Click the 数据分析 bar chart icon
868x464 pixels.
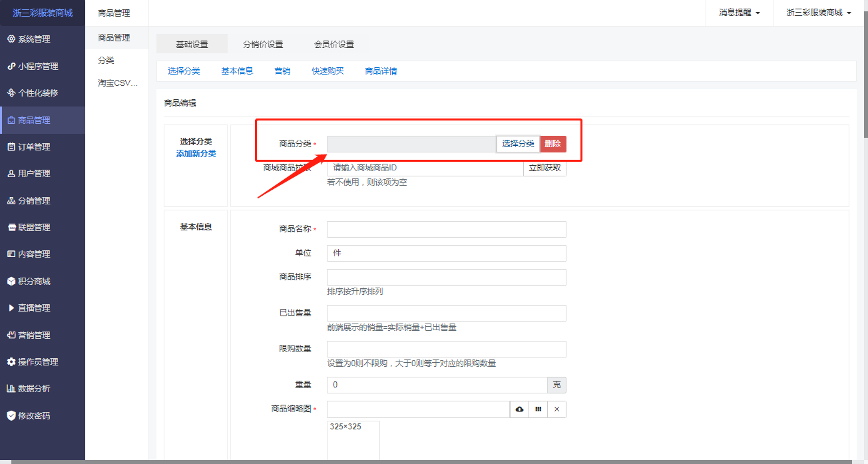coord(11,388)
